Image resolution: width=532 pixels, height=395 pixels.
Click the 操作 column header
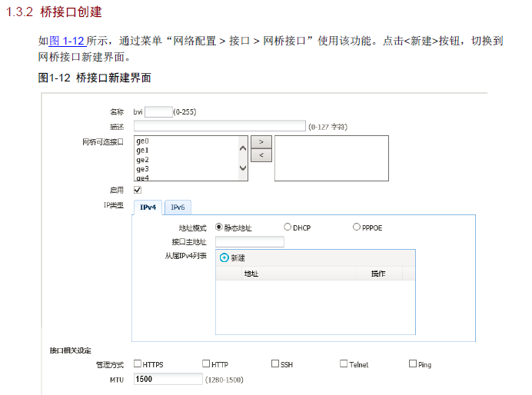(378, 274)
